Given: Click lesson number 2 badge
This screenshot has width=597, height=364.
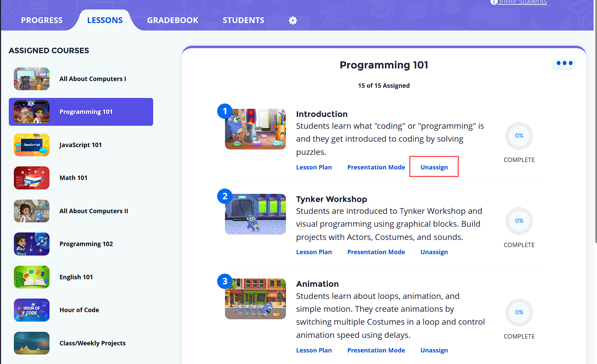Looking at the screenshot, I should [225, 196].
